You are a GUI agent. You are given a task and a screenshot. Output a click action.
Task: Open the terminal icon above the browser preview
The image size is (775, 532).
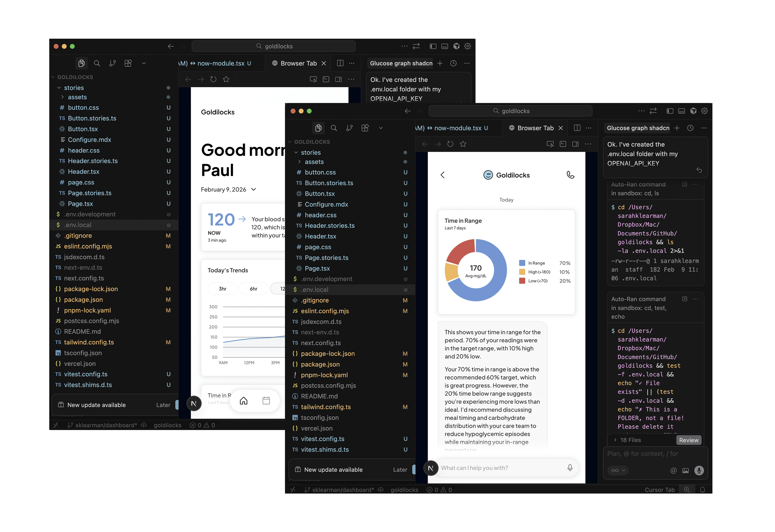pyautogui.click(x=563, y=144)
